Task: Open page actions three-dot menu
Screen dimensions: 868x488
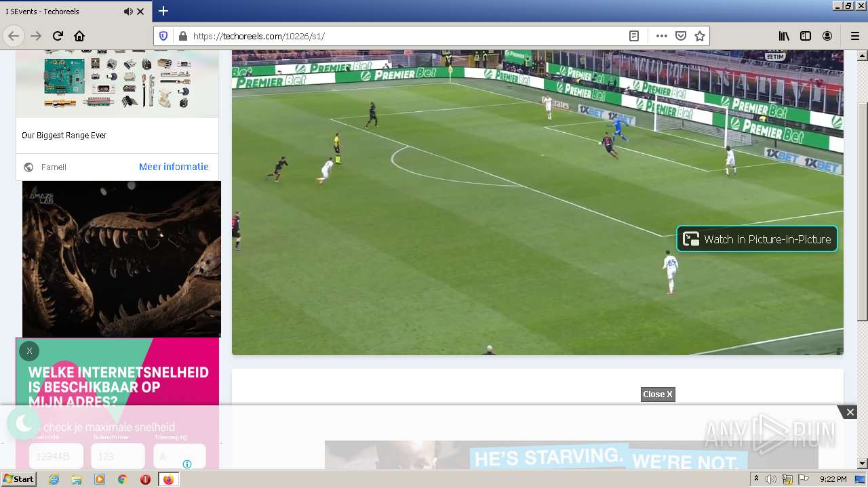Action: coord(661,36)
